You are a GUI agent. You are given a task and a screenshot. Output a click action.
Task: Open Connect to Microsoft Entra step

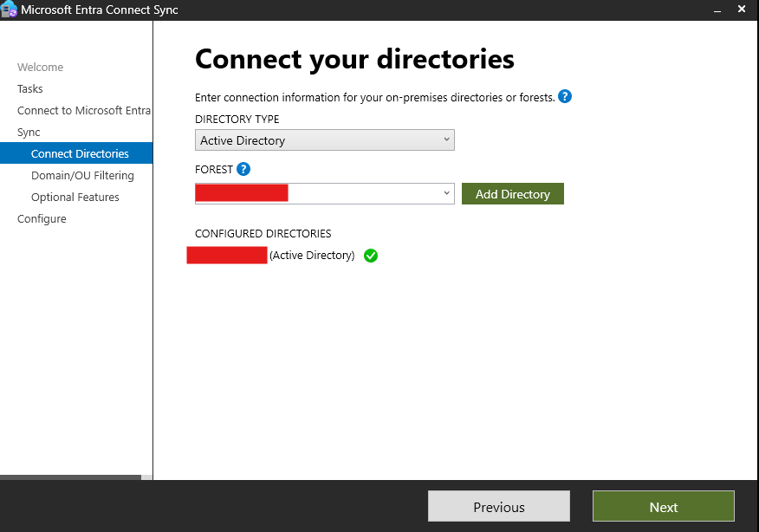84,111
